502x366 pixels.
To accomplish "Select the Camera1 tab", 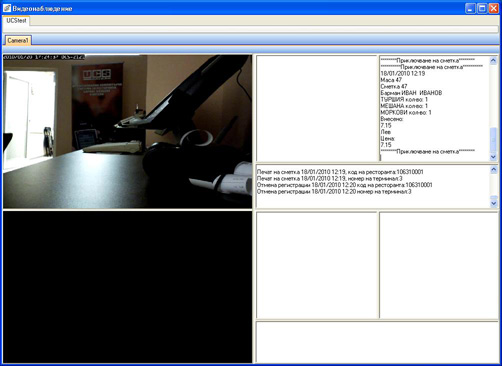I will point(18,41).
